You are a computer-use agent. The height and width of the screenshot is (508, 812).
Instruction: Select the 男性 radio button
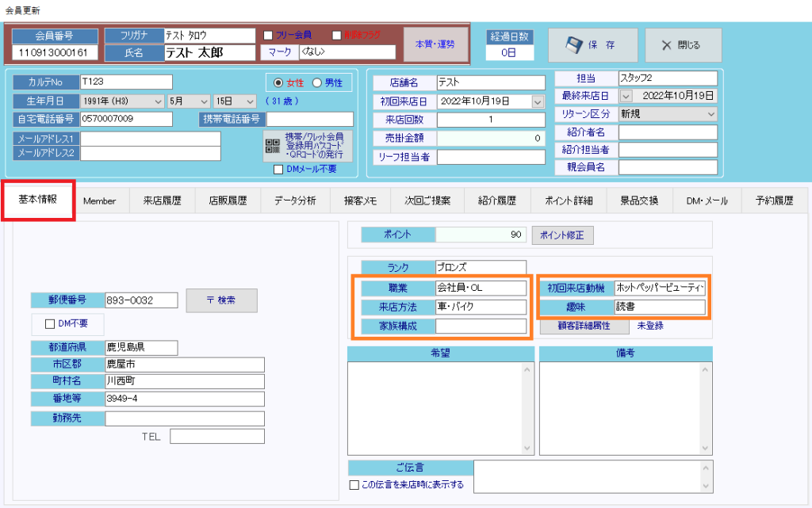[x=316, y=82]
